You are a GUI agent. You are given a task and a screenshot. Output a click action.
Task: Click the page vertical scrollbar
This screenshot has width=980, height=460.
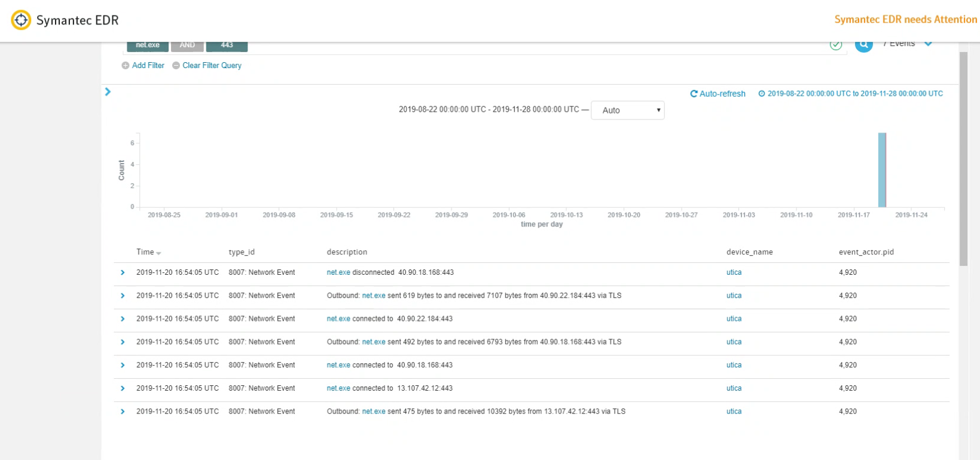963,158
